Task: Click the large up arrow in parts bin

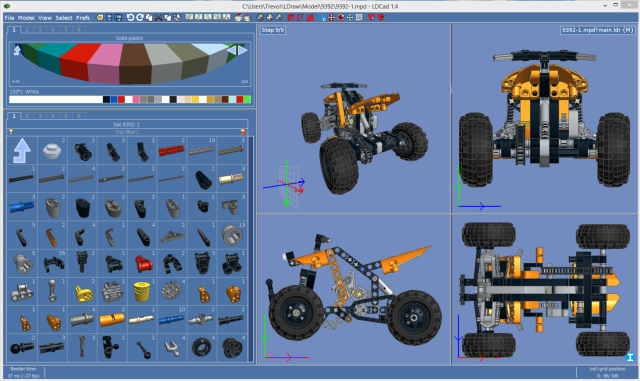Action: (x=22, y=151)
